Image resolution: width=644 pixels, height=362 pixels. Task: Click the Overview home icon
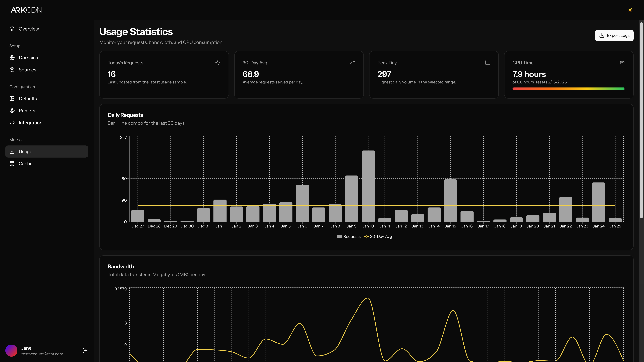tap(12, 29)
